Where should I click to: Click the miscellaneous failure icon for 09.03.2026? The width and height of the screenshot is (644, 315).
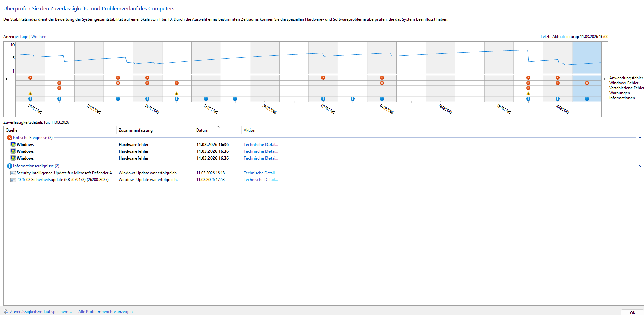click(x=528, y=88)
